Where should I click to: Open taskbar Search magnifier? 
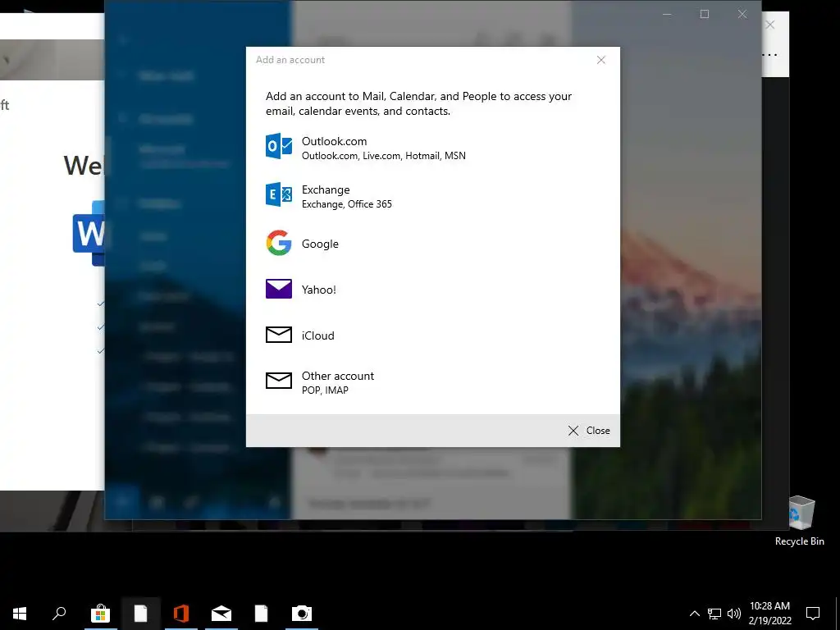pyautogui.click(x=59, y=614)
